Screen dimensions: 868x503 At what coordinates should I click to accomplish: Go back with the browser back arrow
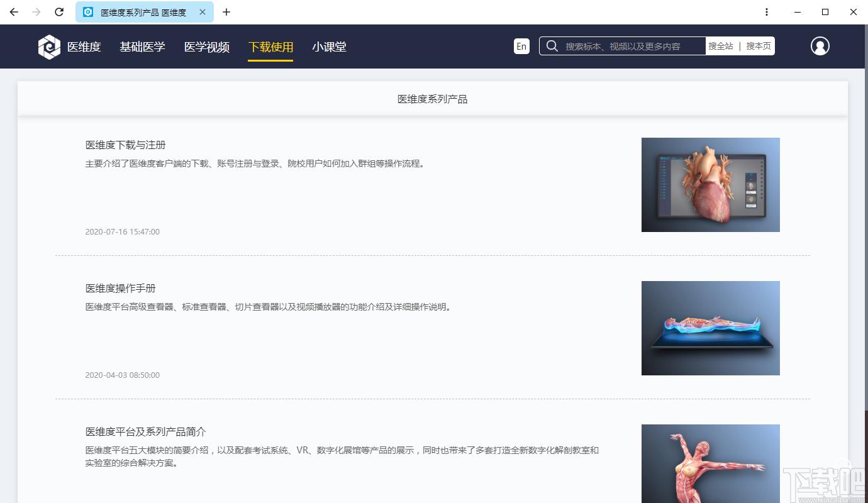(x=14, y=12)
